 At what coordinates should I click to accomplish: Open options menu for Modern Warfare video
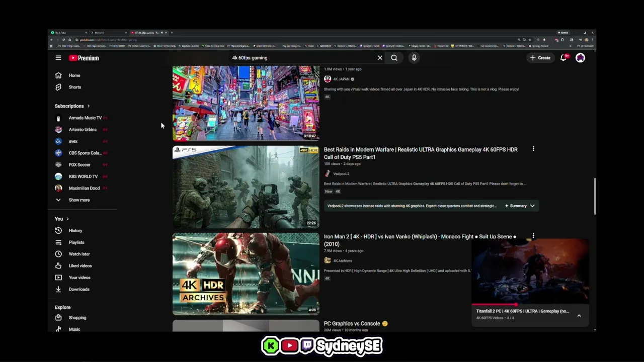click(x=533, y=149)
